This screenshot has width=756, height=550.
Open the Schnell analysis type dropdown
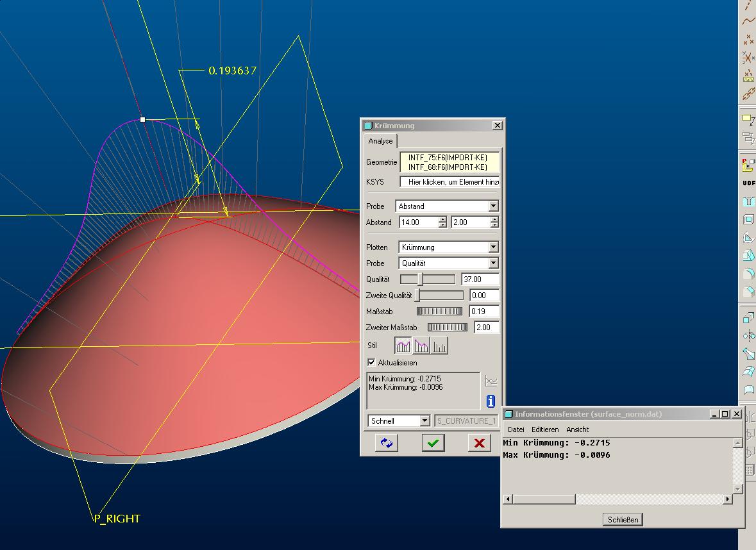click(x=424, y=421)
